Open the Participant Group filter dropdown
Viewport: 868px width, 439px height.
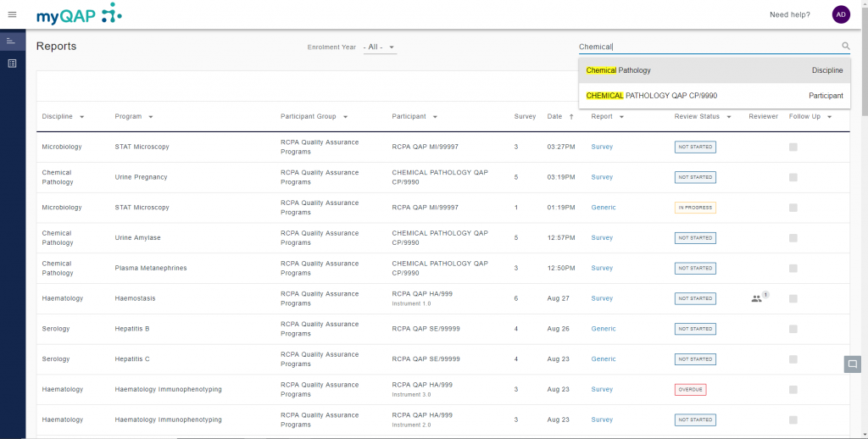tap(346, 117)
